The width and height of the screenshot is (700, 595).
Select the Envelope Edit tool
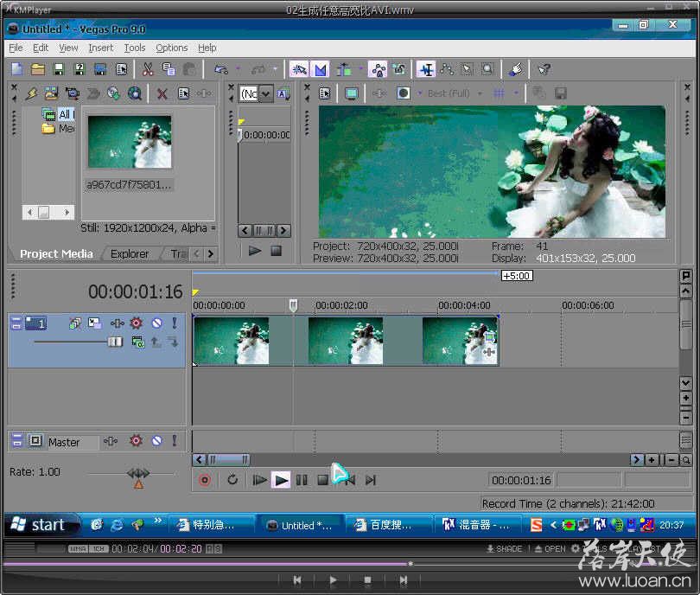click(x=447, y=69)
